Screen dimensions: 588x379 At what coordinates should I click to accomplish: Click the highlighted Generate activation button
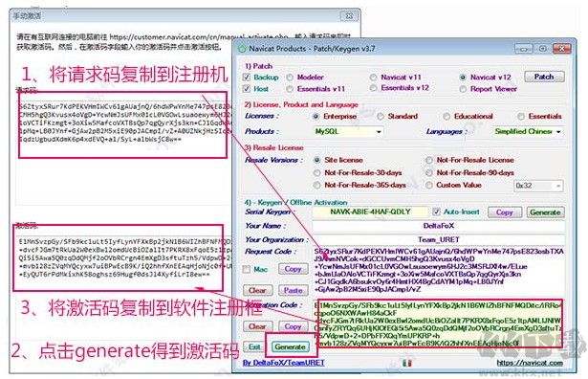coord(290,346)
